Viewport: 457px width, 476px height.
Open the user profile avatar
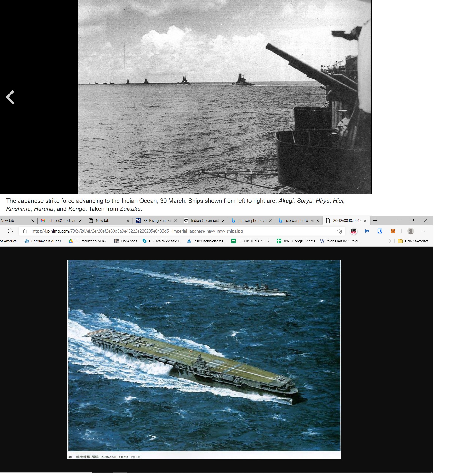(x=411, y=231)
